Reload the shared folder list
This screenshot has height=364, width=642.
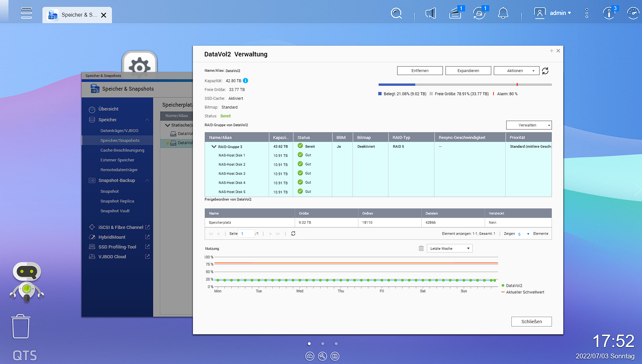(293, 234)
